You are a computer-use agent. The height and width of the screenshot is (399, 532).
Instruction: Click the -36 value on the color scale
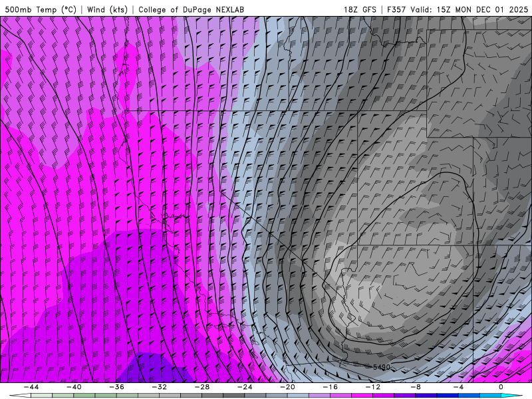coord(116,387)
